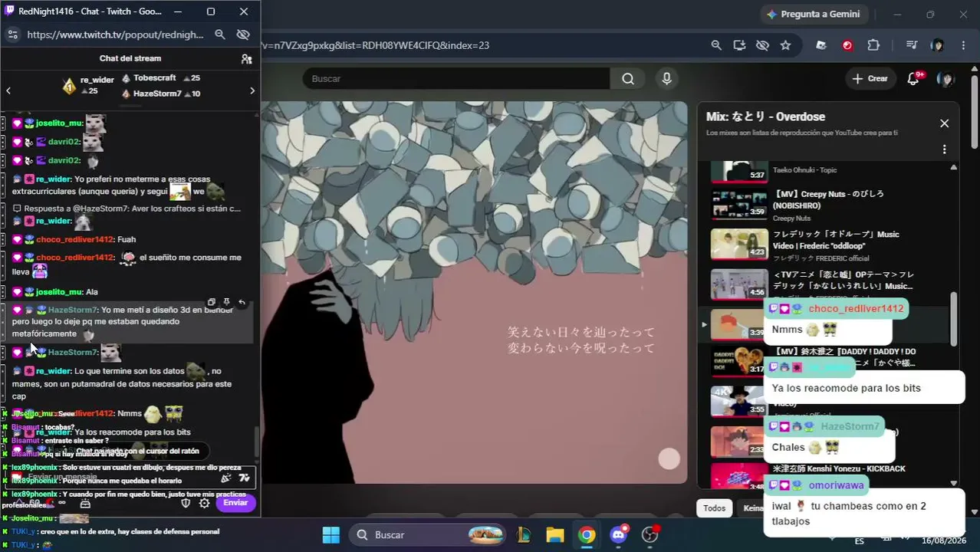Send the chat message with Enviar
This screenshot has width=980, height=552.
coord(235,503)
